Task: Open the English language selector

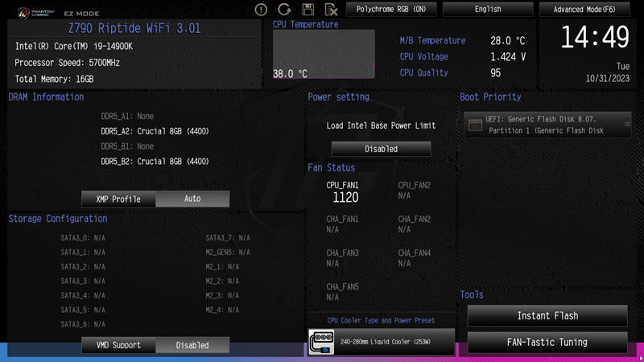Action: (488, 9)
